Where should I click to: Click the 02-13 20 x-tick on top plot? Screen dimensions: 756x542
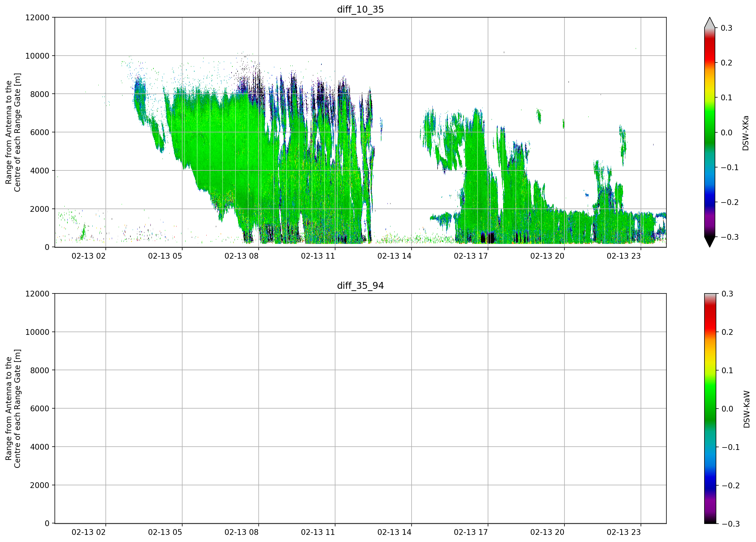[547, 256]
